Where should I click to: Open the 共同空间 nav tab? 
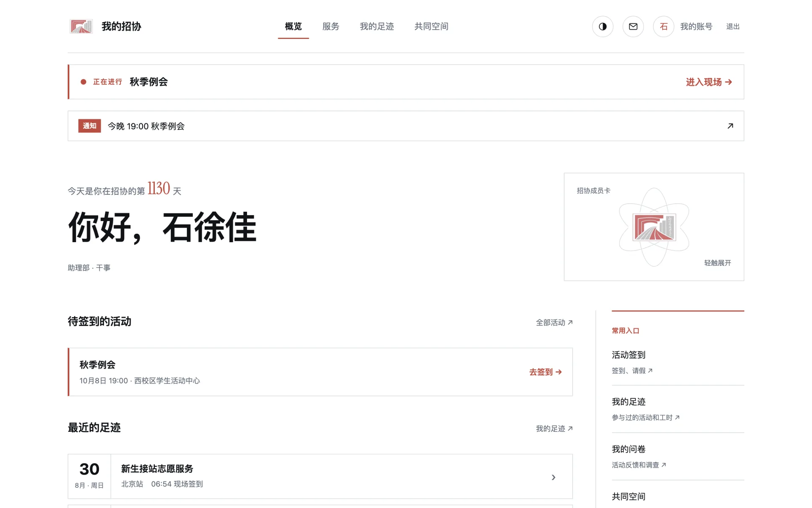point(431,27)
